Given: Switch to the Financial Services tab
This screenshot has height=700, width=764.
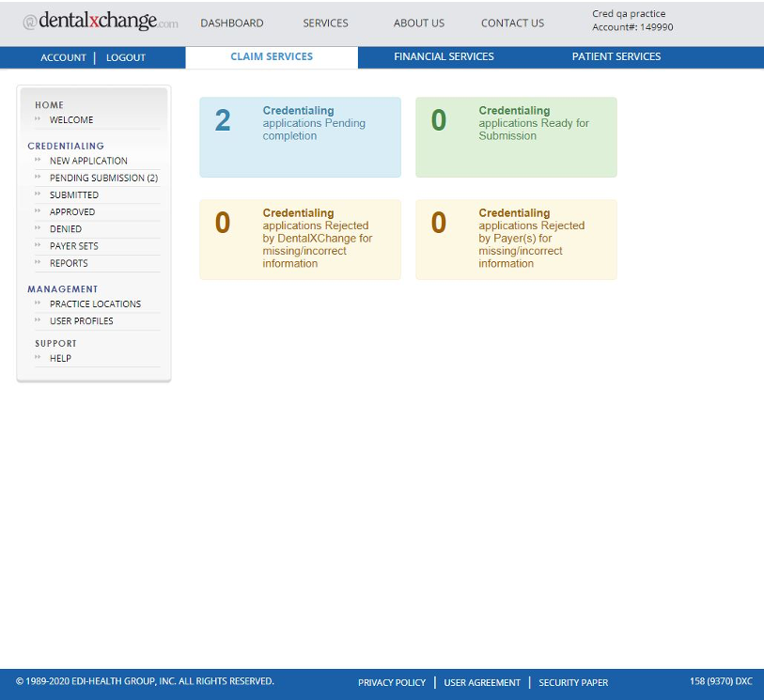Looking at the screenshot, I should tap(444, 57).
